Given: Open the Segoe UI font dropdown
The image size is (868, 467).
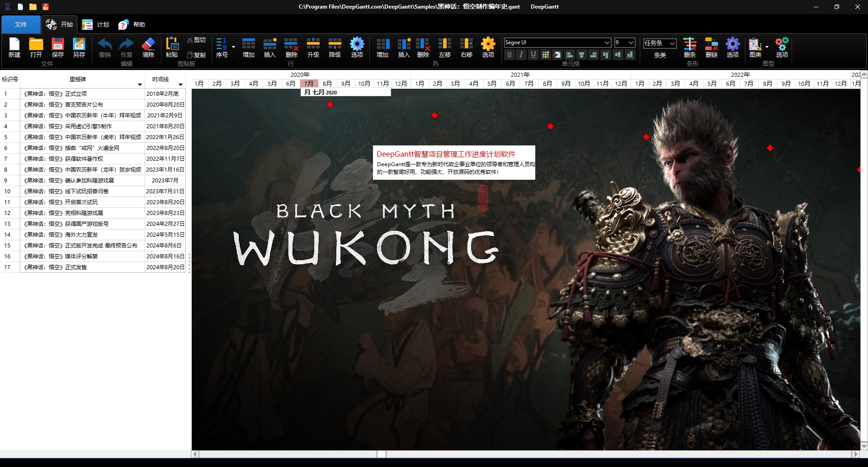Looking at the screenshot, I should point(607,42).
